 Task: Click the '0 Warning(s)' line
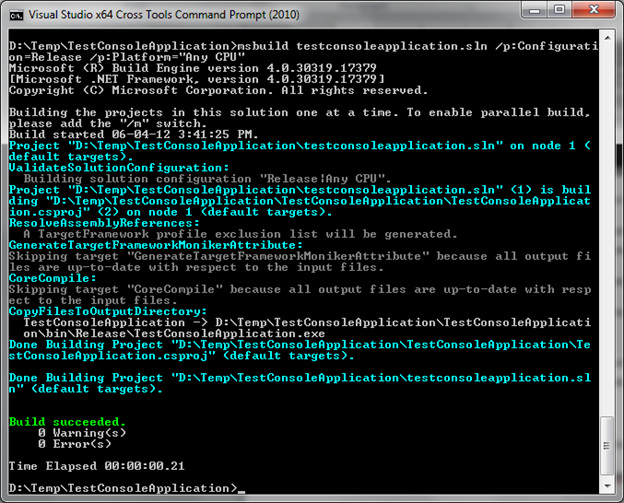[x=82, y=433]
